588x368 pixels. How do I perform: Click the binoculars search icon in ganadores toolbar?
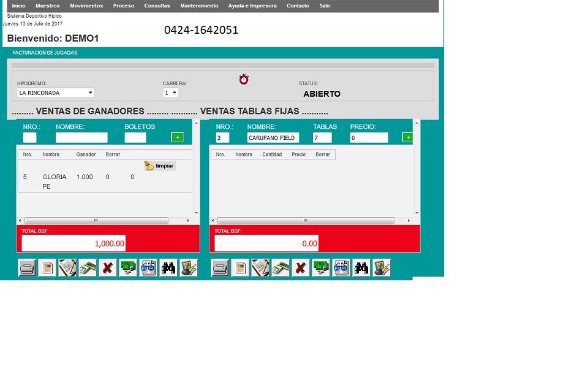click(x=168, y=267)
